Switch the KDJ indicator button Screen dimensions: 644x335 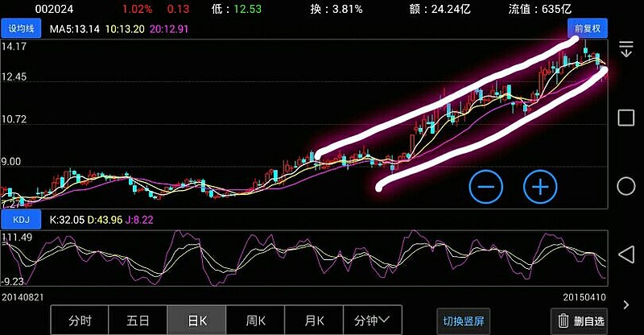click(21, 220)
